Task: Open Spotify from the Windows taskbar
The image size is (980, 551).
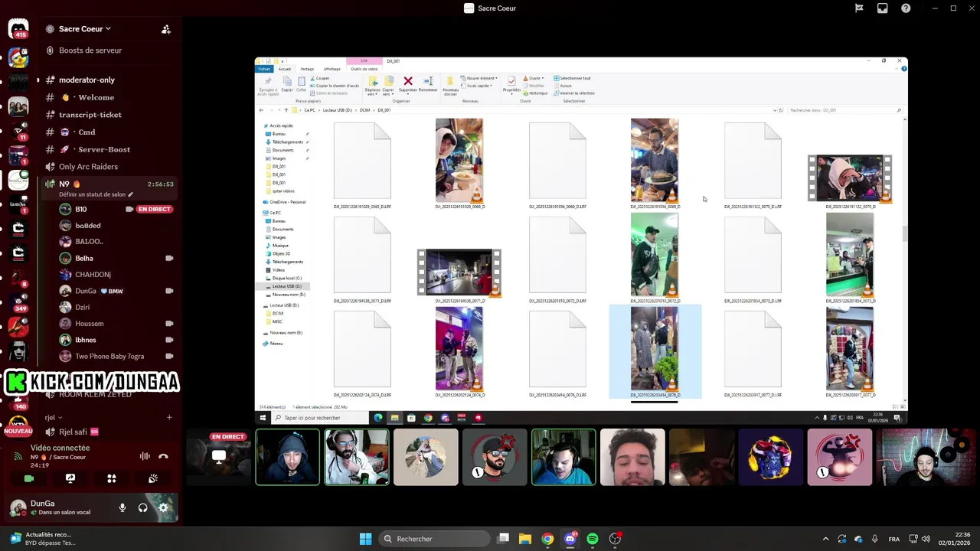Action: 593,539
